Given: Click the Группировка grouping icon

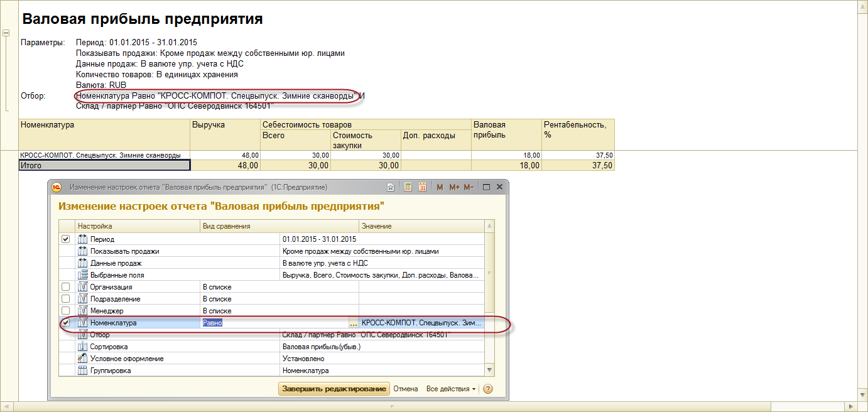Looking at the screenshot, I should [82, 371].
